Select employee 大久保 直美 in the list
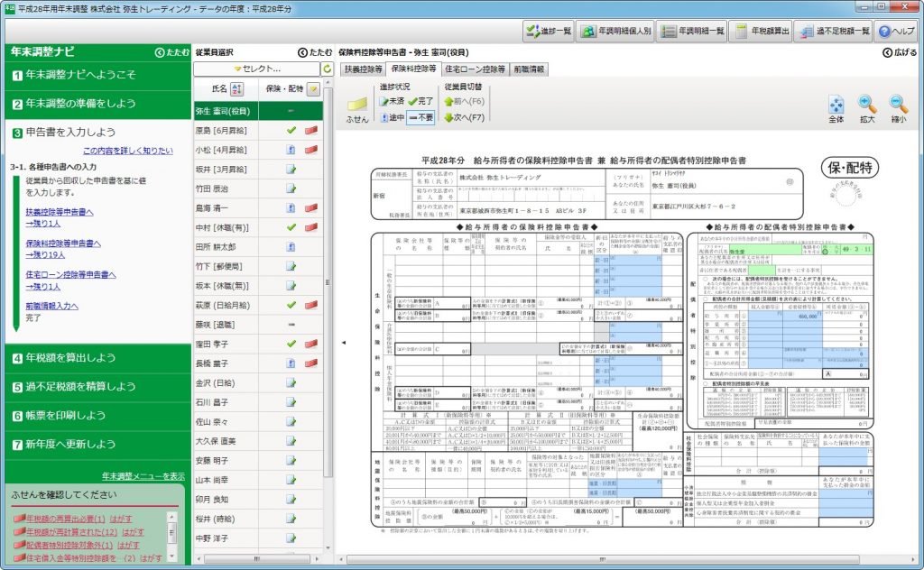 coord(259,441)
